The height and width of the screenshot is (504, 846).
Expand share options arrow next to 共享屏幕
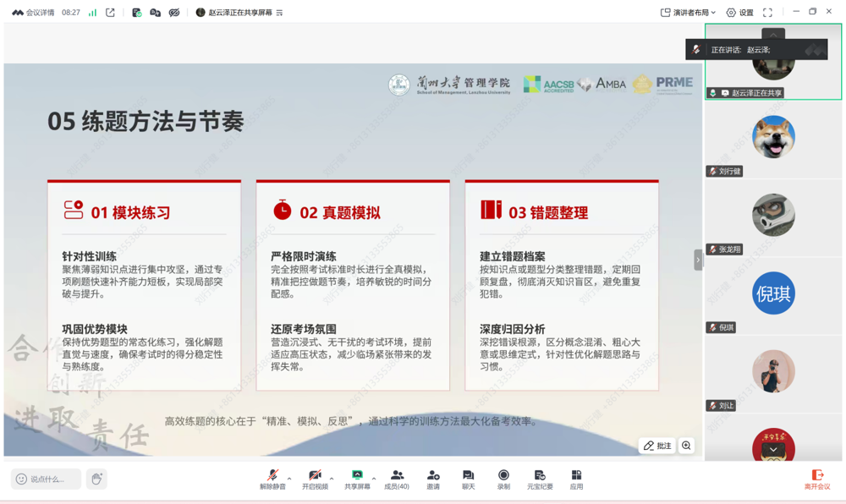374,478
